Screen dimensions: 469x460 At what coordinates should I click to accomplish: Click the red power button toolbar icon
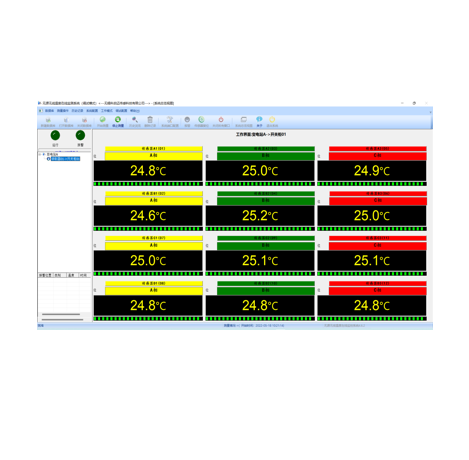pyautogui.click(x=221, y=119)
